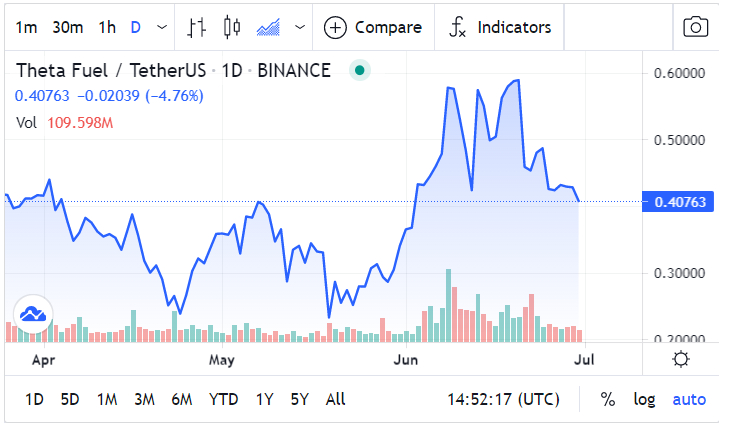The image size is (730, 428).
Task: Click the Apr label on time axis
Action: tap(44, 360)
